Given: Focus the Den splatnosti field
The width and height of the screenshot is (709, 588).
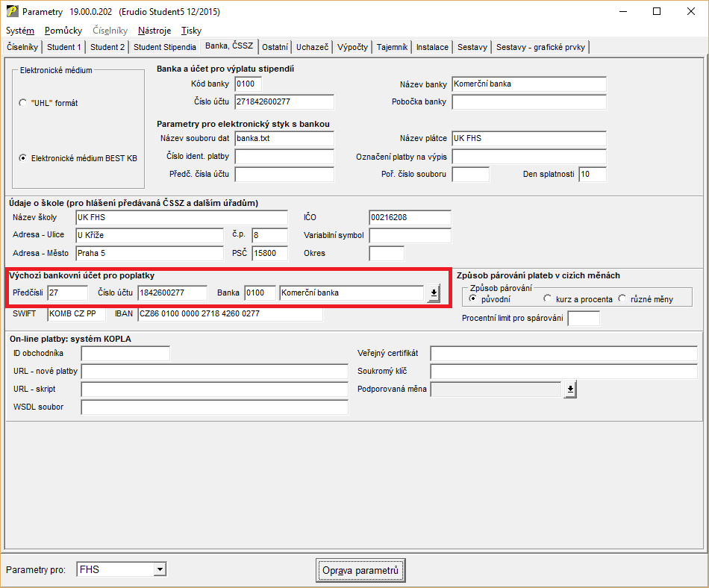Looking at the screenshot, I should (592, 175).
